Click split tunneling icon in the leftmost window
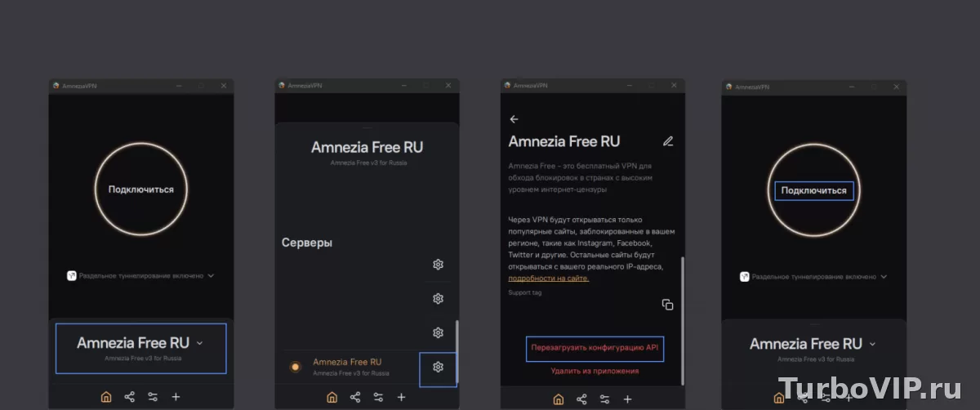Image resolution: width=980 pixels, height=410 pixels. (71, 276)
